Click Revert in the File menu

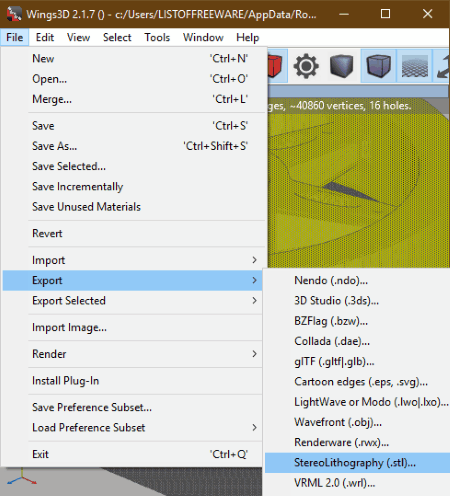134,234
